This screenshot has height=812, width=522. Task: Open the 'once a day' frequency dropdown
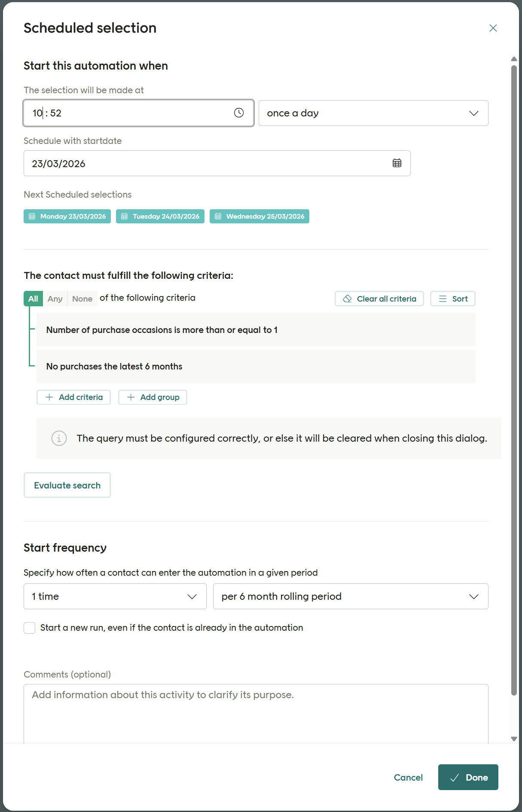373,113
